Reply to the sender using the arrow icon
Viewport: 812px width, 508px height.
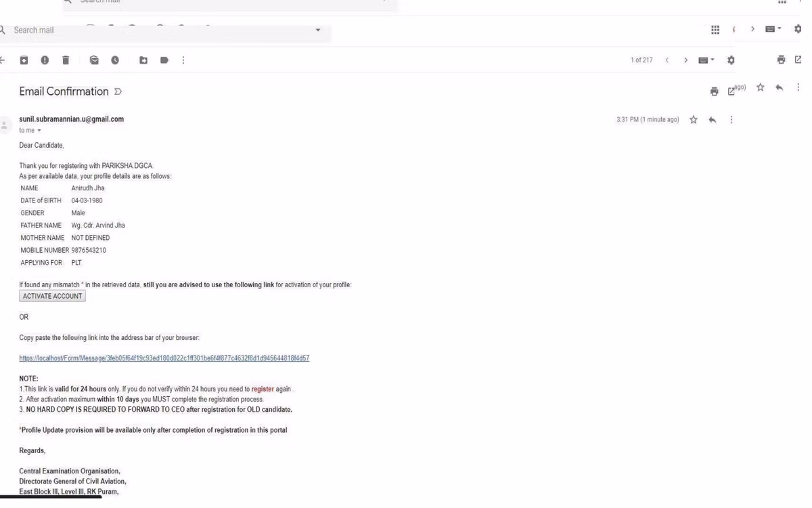(x=713, y=120)
